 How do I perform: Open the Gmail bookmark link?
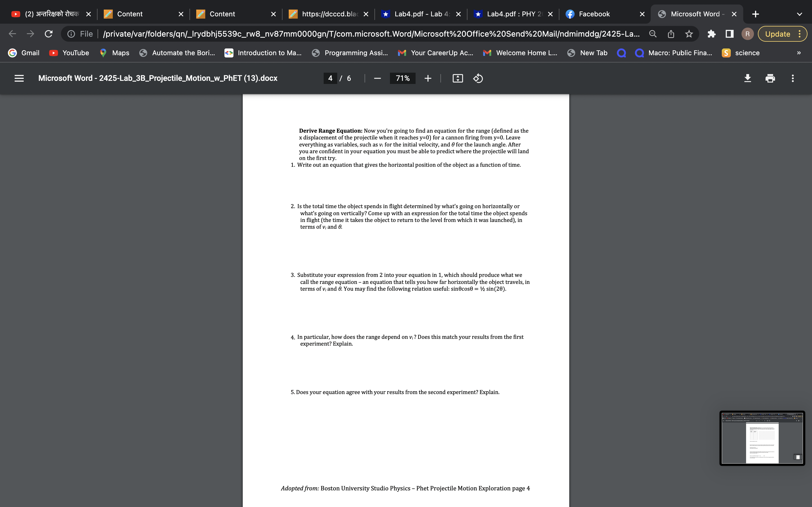pos(23,53)
